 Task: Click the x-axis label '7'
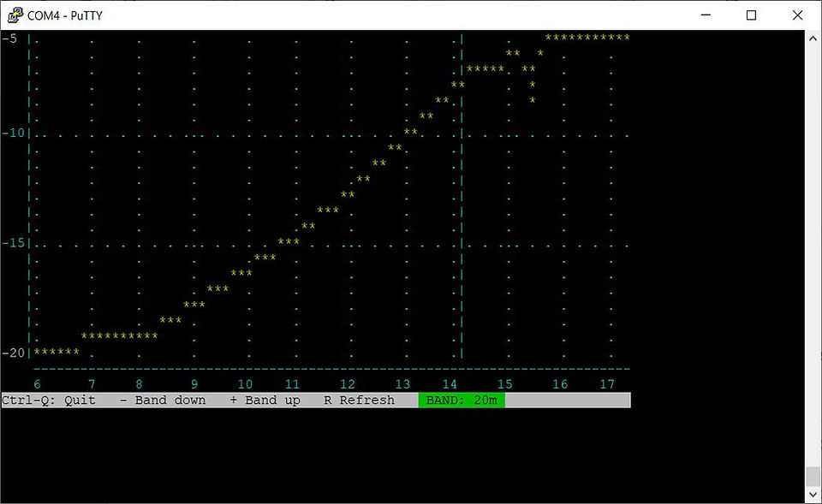[92, 384]
